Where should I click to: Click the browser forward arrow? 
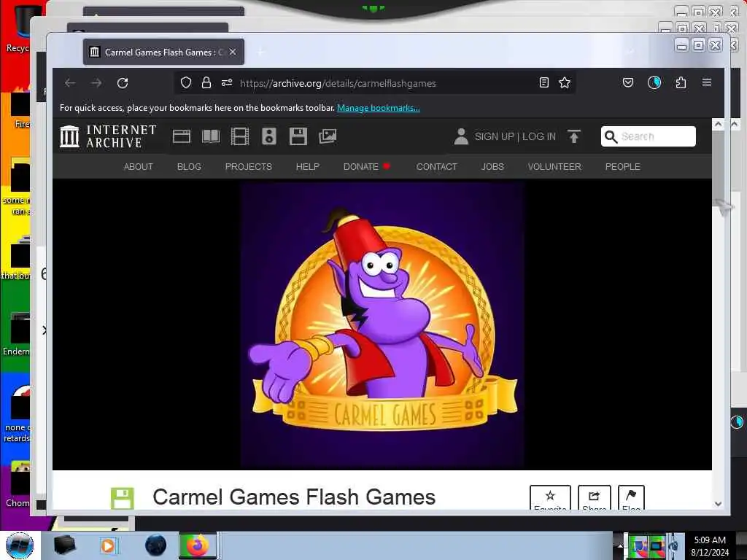pos(96,83)
